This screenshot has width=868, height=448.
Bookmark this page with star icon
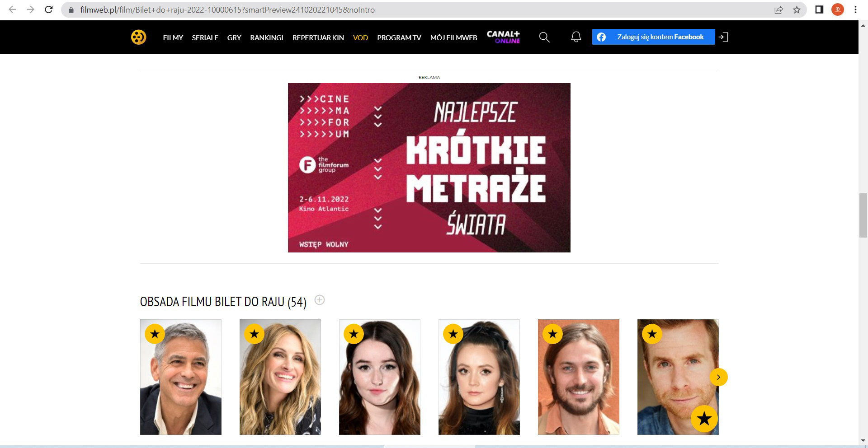coord(797,9)
